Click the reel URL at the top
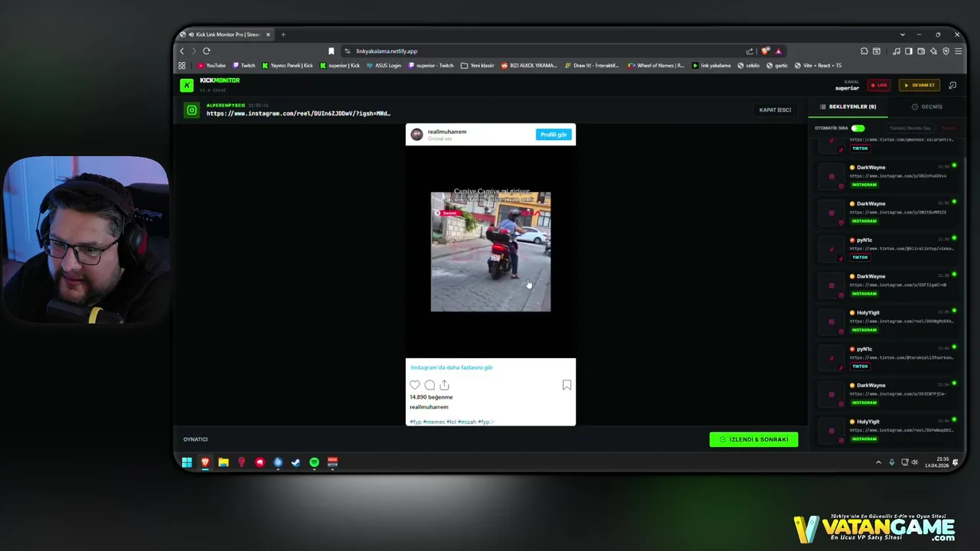 coord(299,113)
